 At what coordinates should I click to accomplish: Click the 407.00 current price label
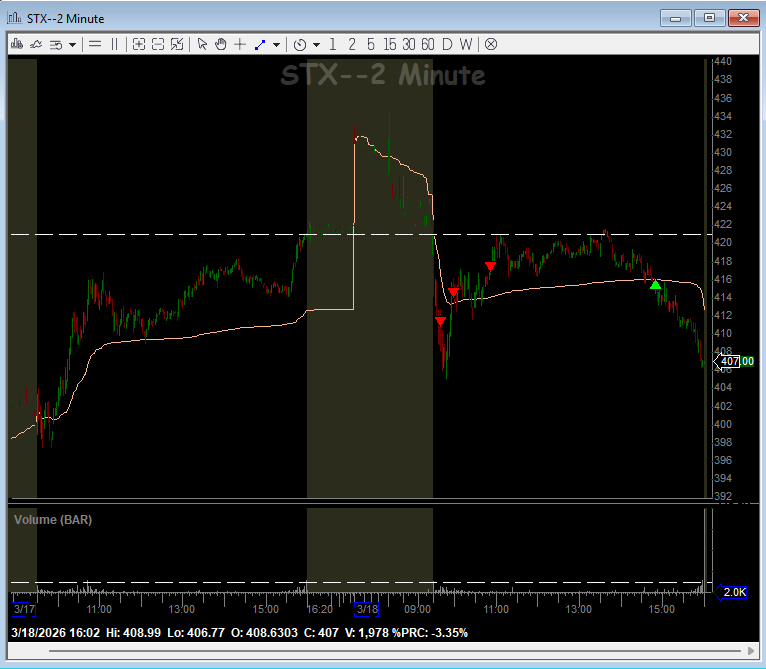pos(734,362)
